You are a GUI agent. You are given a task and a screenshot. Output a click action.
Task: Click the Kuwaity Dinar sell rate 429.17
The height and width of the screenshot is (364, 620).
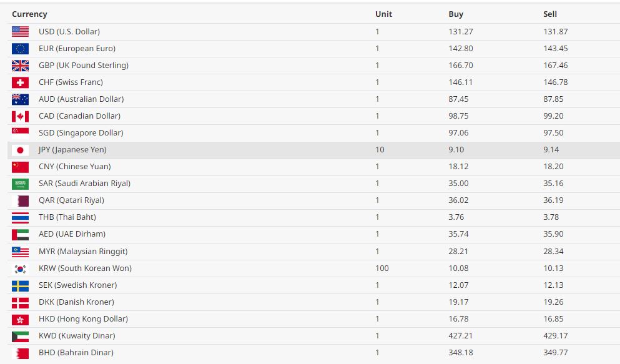tap(556, 336)
